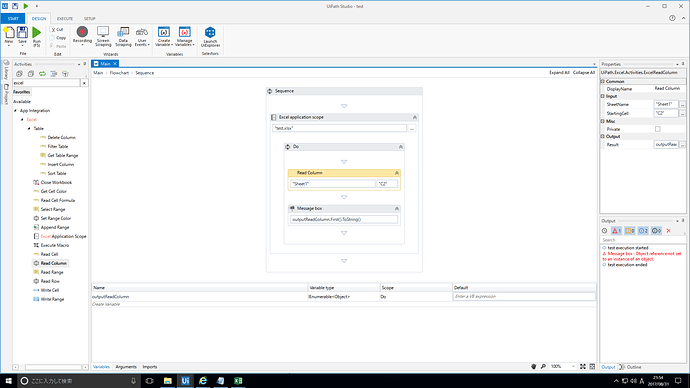
Task: Toggle the warnings filter in Output
Action: pyautogui.click(x=630, y=231)
